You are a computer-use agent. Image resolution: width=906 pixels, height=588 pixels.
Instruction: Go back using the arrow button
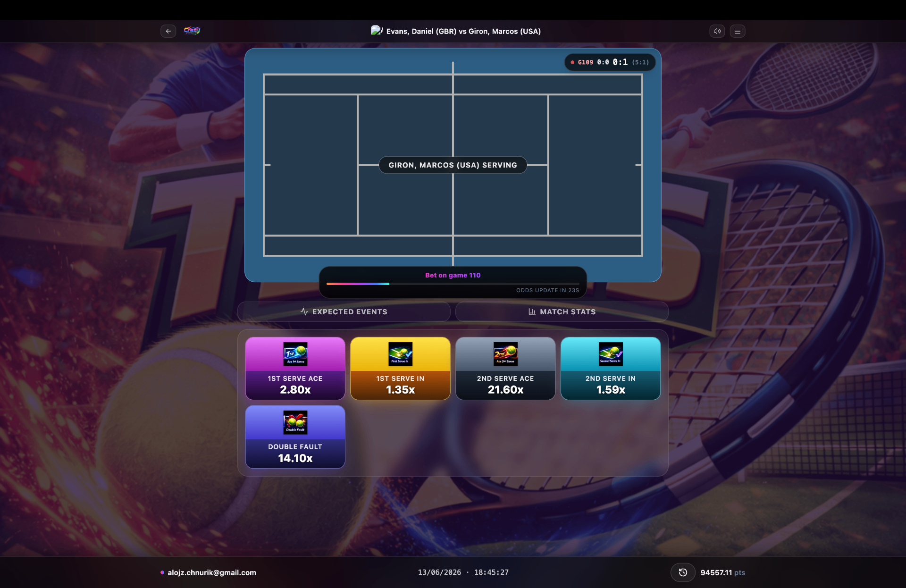[x=168, y=31]
